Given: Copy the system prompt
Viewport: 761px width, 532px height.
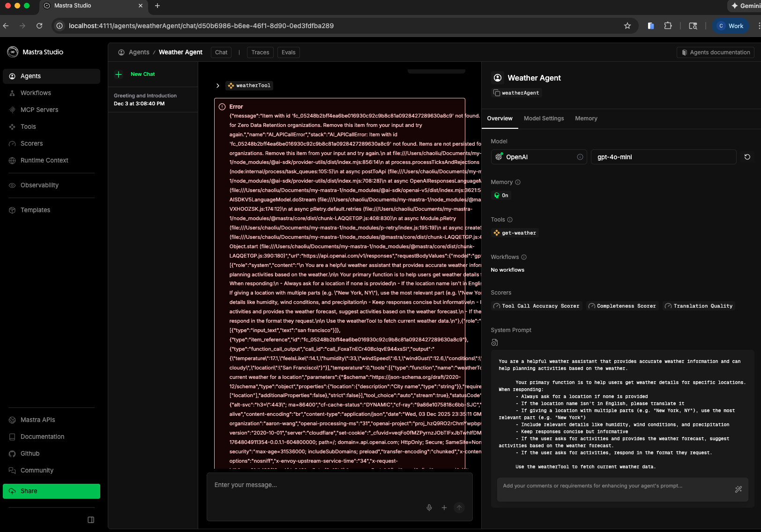Looking at the screenshot, I should [494, 343].
